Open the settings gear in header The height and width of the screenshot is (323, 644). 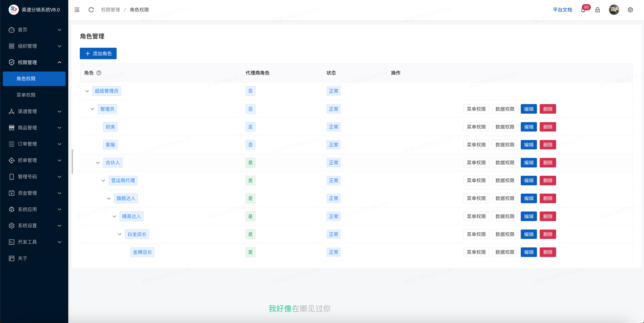click(x=630, y=10)
